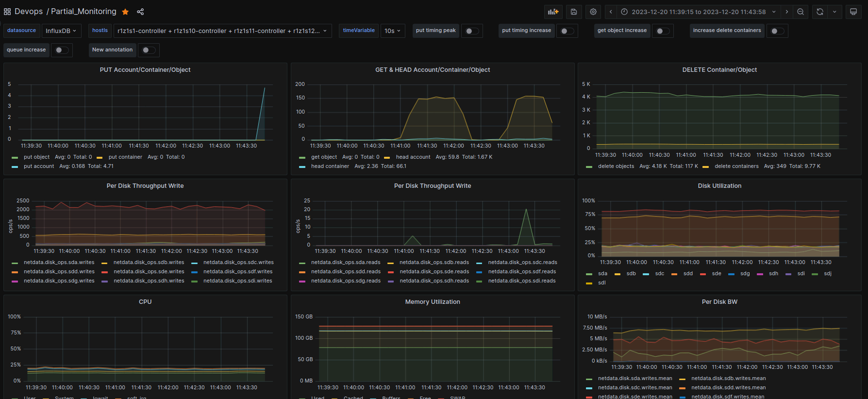Open the InfluxDB datasource dropdown
The width and height of the screenshot is (868, 399).
click(61, 31)
